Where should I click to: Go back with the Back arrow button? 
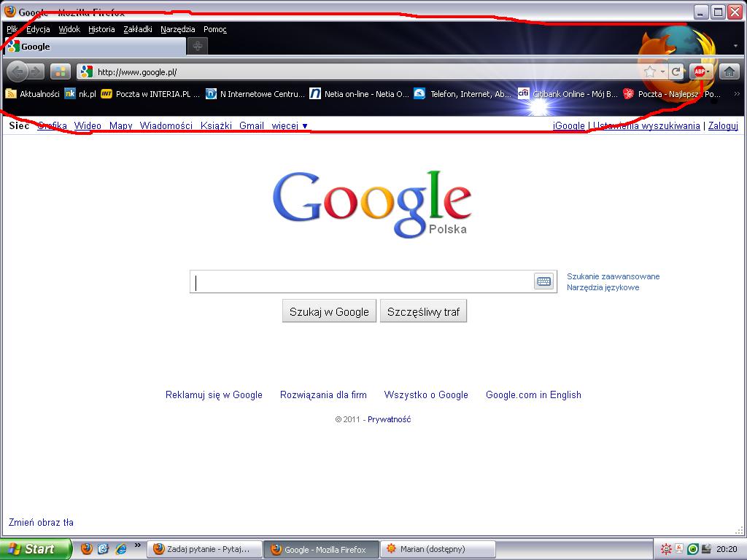[18, 72]
